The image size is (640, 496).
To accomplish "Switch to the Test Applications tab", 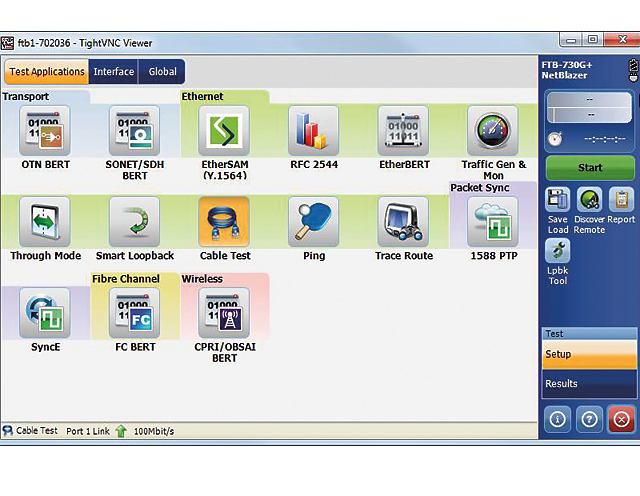I will coord(47,71).
